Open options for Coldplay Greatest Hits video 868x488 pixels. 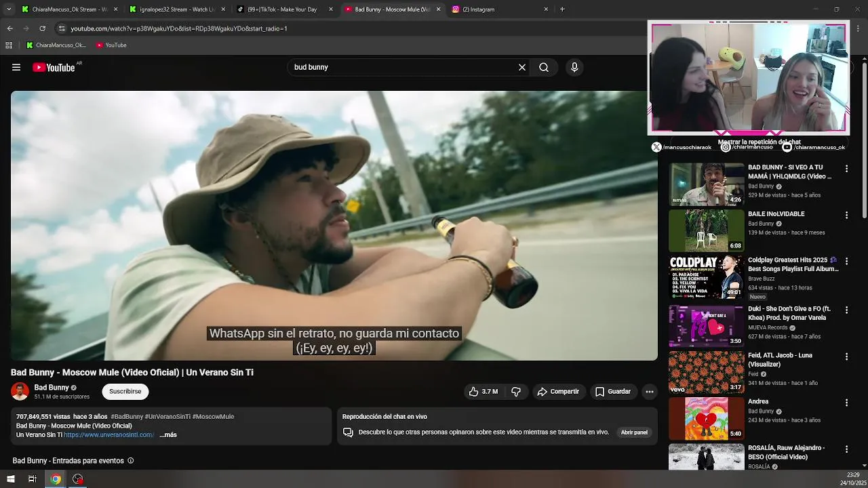tap(846, 262)
